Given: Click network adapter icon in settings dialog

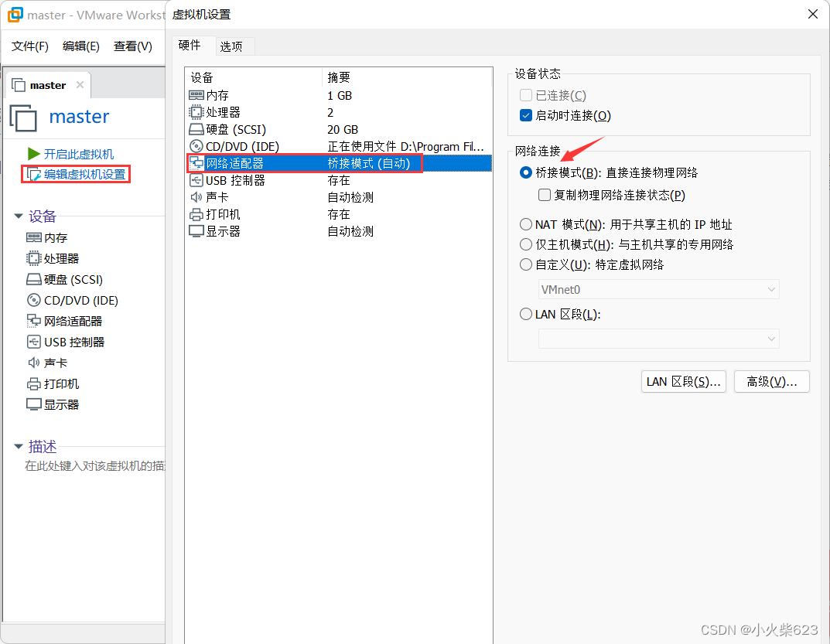Looking at the screenshot, I should 196,163.
